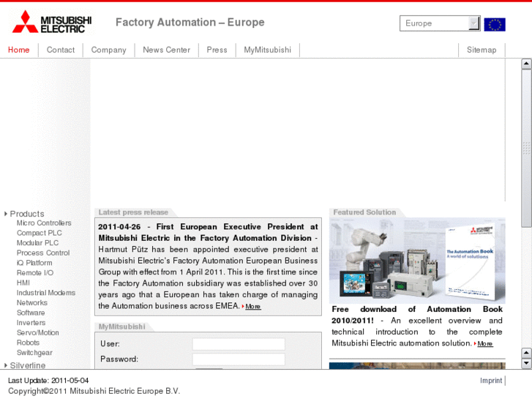Open Modular PLC product category
This screenshot has height=399, width=532.
[x=37, y=243]
